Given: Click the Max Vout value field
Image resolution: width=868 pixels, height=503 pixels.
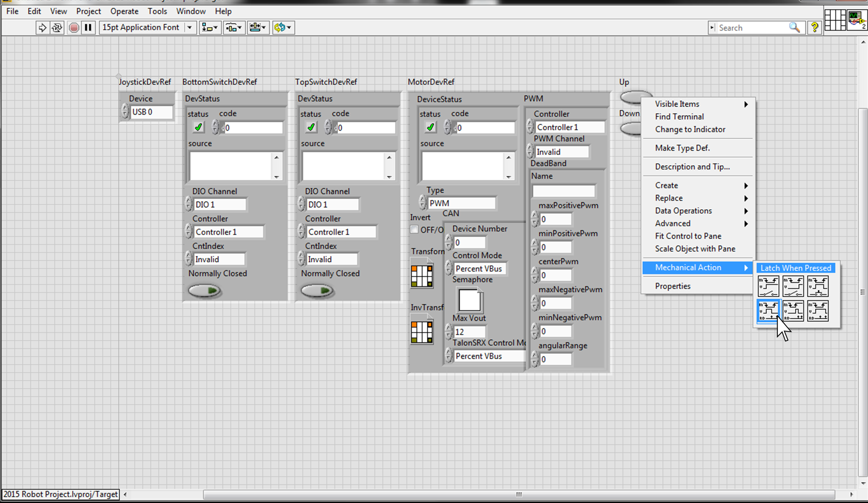Looking at the screenshot, I should [470, 332].
